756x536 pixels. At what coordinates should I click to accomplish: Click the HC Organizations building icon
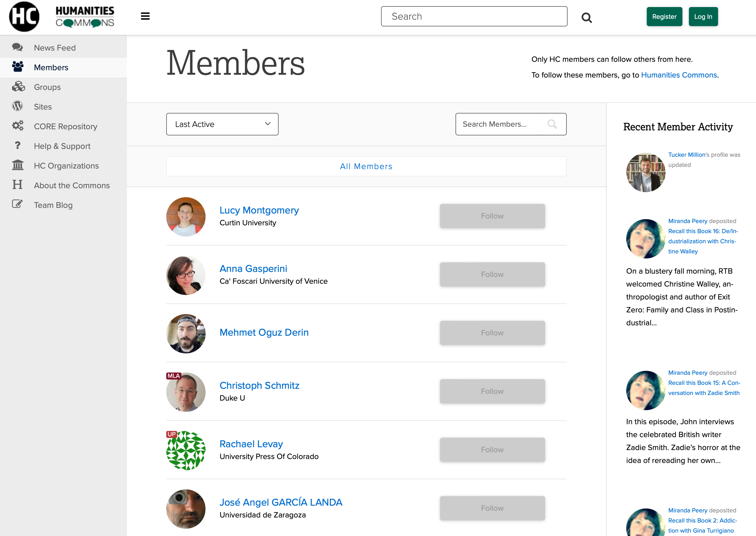pos(18,165)
